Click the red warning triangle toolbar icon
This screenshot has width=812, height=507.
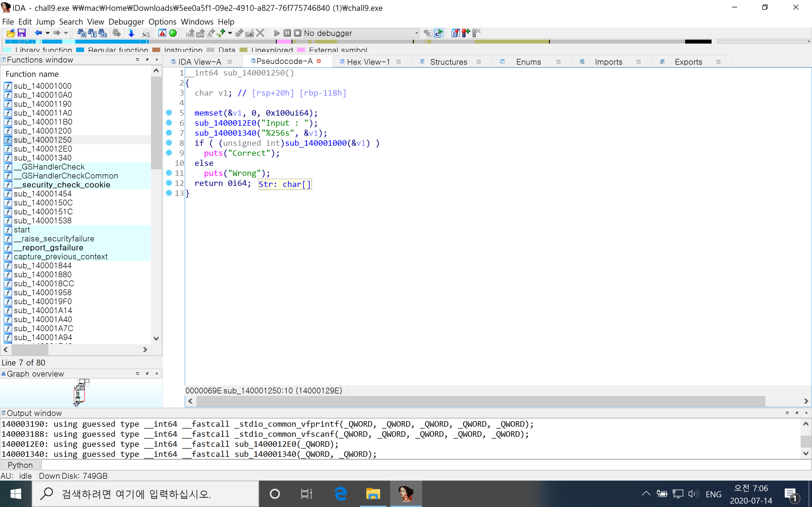162,33
